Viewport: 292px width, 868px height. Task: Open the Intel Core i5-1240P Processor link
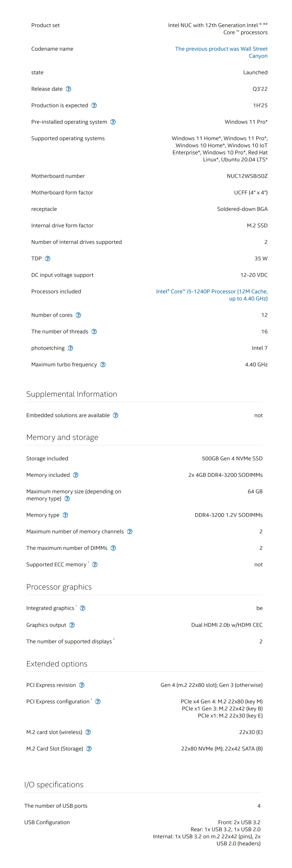[212, 295]
